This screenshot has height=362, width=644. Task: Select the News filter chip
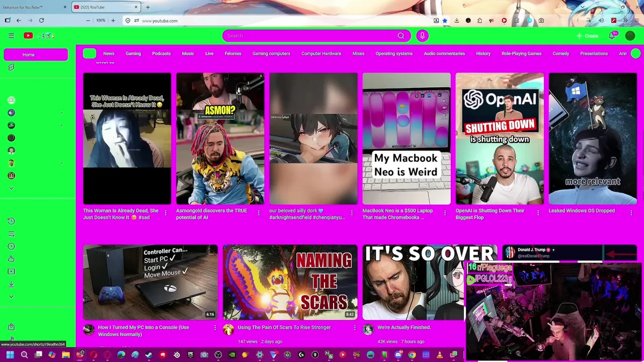(x=109, y=54)
